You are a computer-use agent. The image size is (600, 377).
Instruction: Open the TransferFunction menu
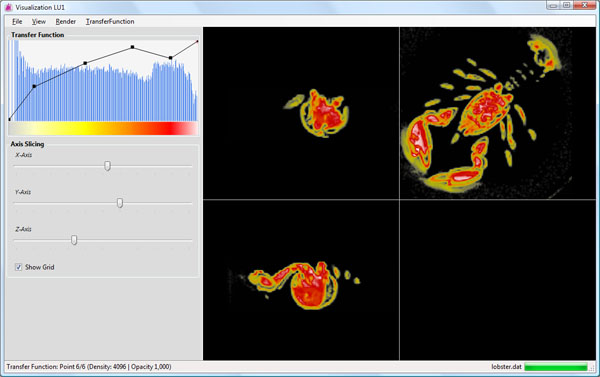coord(110,21)
